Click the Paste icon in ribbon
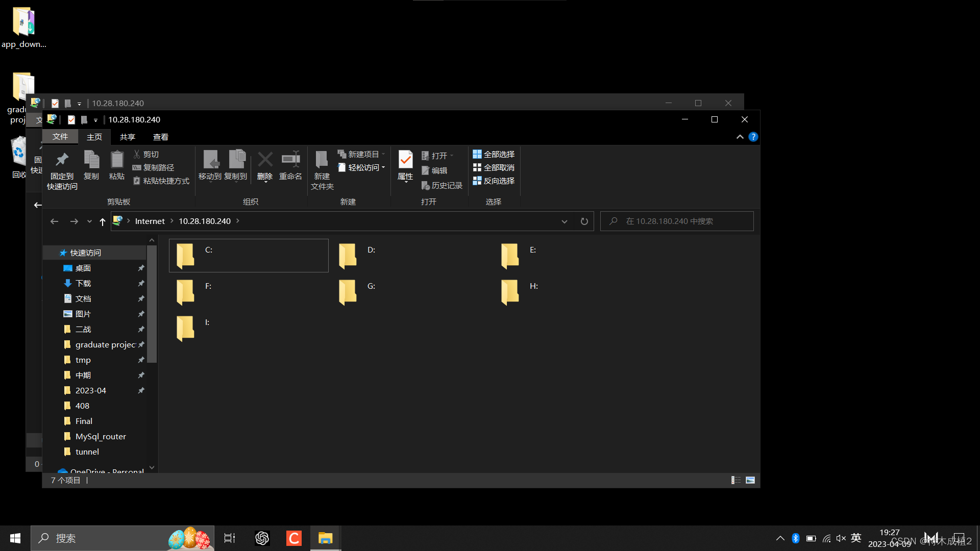This screenshot has width=980, height=551. [117, 160]
